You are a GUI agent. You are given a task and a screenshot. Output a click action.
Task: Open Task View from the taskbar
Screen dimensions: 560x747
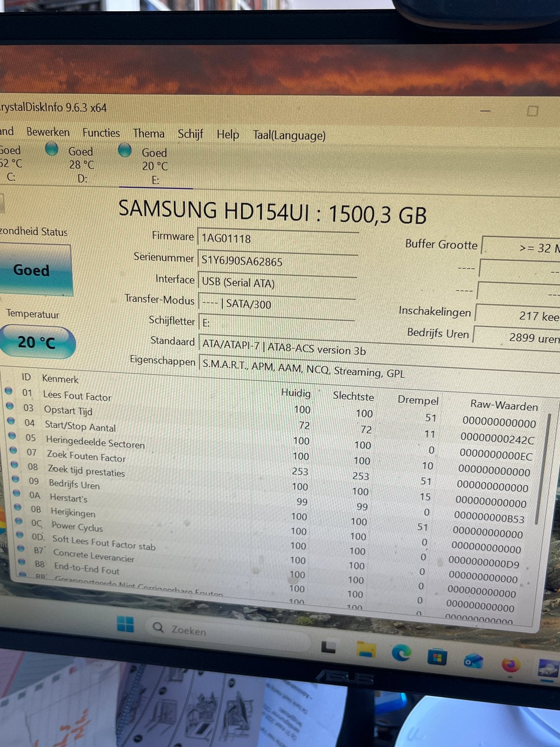[x=329, y=647]
